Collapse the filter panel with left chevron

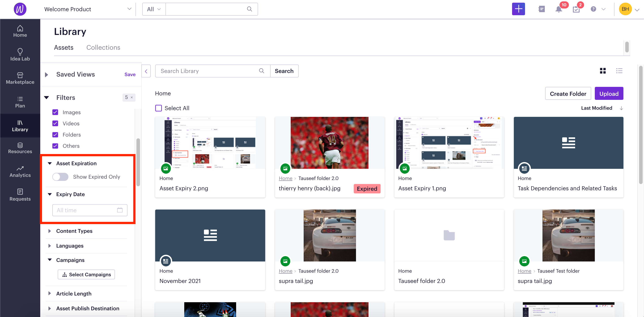(x=146, y=71)
